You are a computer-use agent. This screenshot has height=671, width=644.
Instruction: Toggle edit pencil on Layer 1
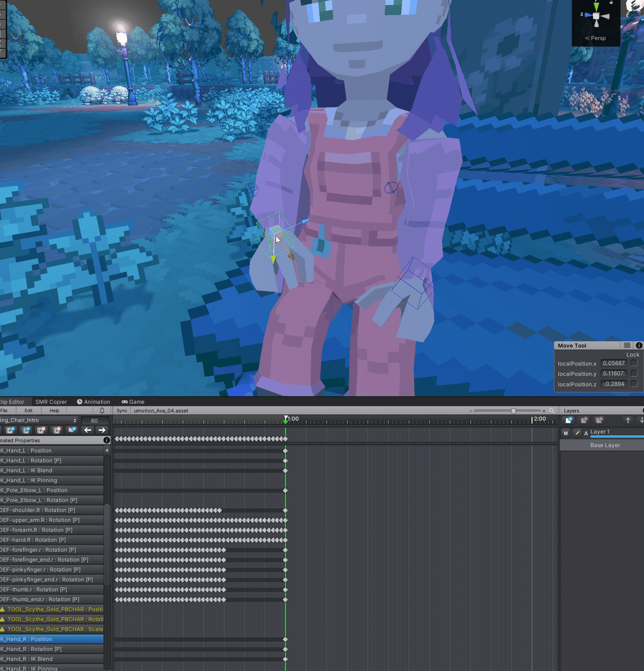[577, 433]
